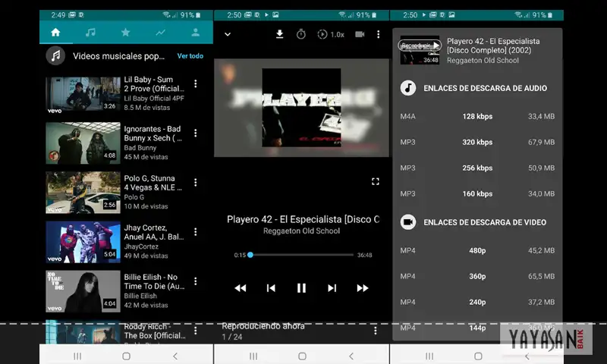Play the Jhay Cortez video thumbnail
Screen dimensions: 607x364
83,242
